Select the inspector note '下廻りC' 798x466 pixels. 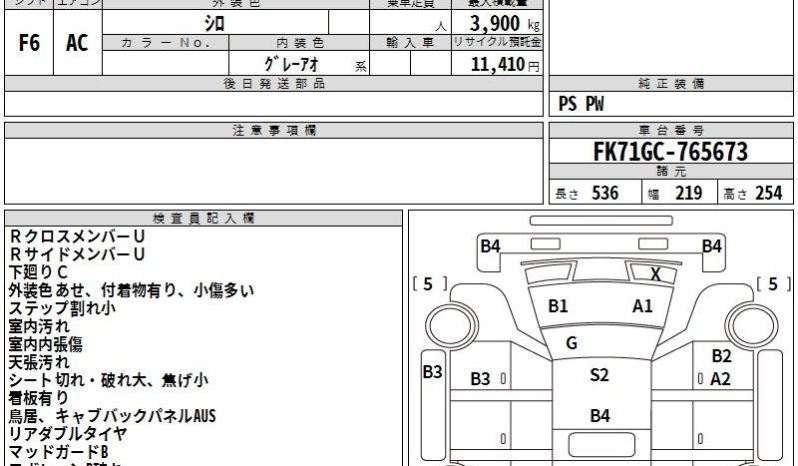tap(38, 272)
